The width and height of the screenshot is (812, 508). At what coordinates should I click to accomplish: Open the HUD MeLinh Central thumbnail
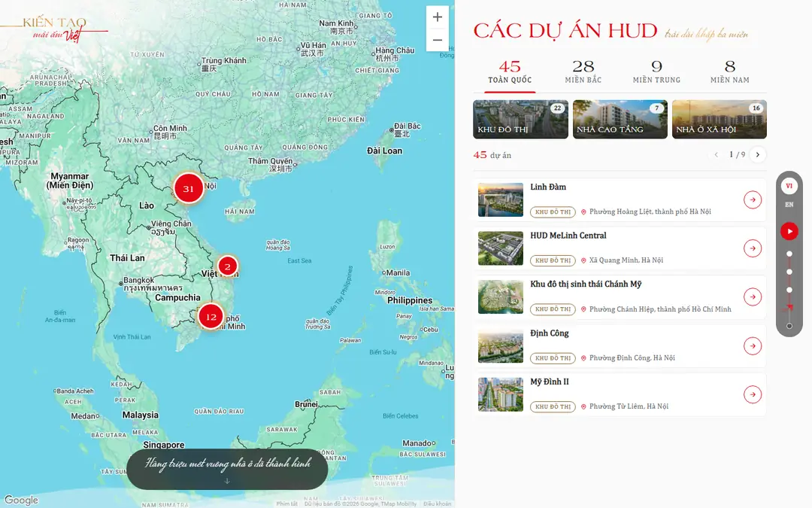tap(500, 248)
